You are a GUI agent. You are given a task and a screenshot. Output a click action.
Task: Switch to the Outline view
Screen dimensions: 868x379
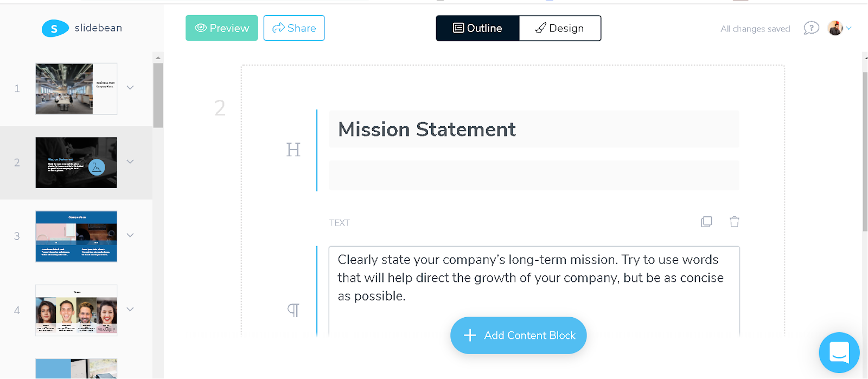pyautogui.click(x=477, y=28)
